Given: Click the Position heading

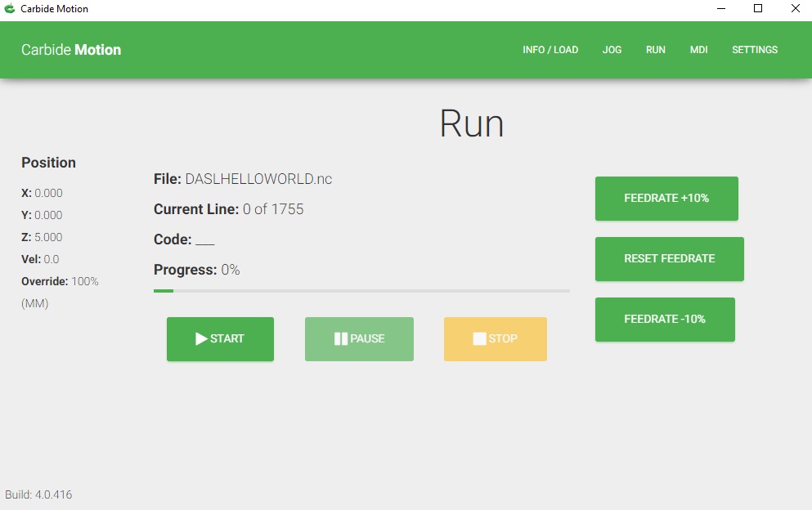Looking at the screenshot, I should click(x=49, y=163).
